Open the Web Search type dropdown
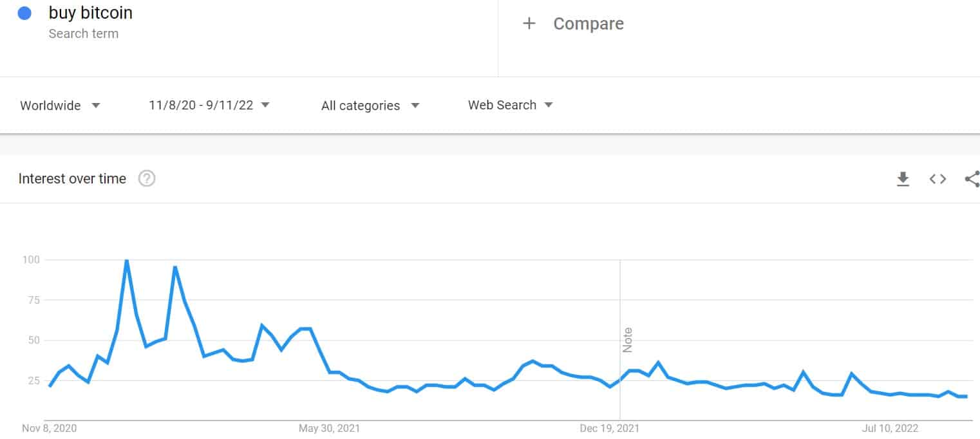This screenshot has height=439, width=980. pos(502,105)
